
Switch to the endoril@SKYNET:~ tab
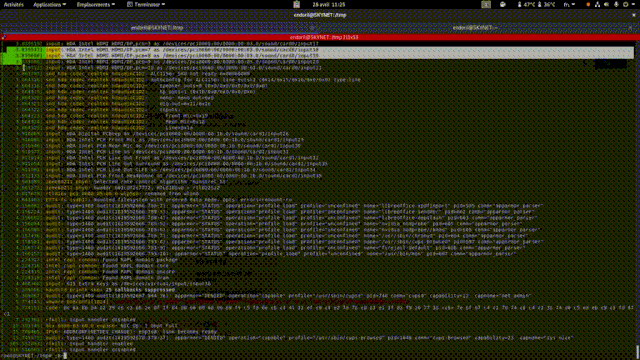click(x=475, y=28)
